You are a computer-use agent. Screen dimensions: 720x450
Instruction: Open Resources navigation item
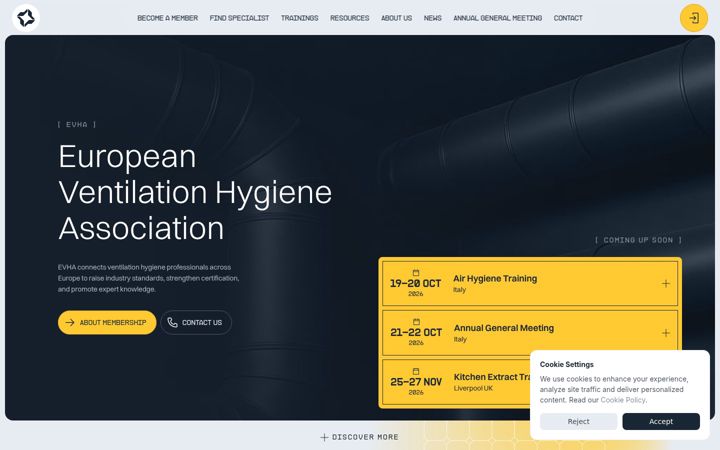(349, 18)
